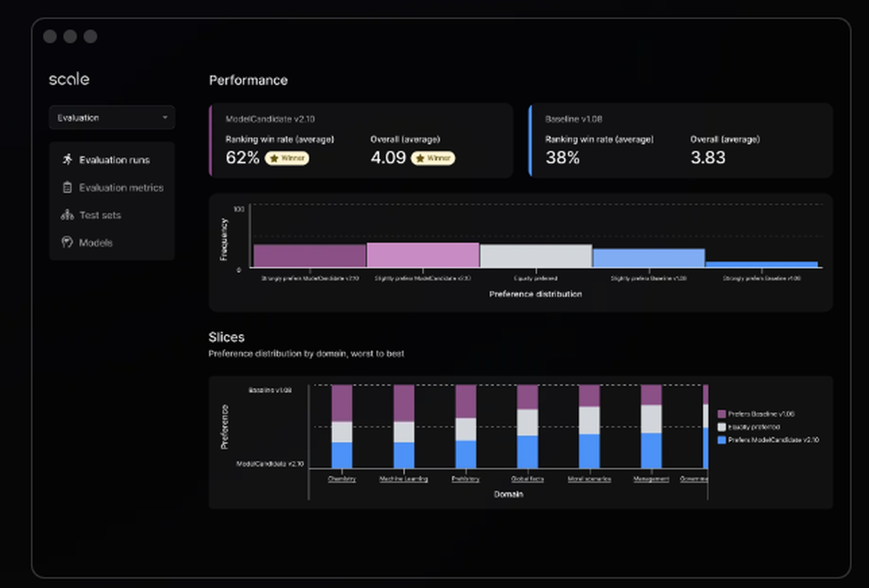Click the ModelCandidate v2.10 card title

click(x=270, y=119)
